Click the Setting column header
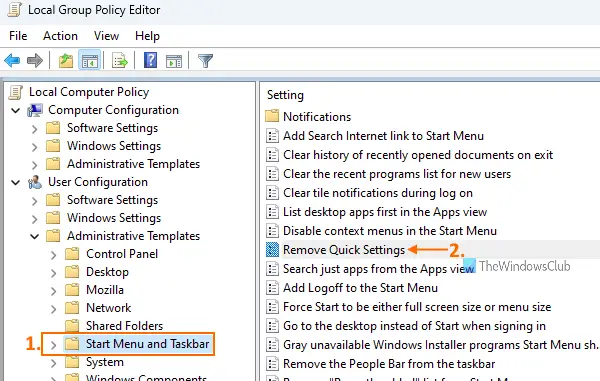 click(285, 95)
